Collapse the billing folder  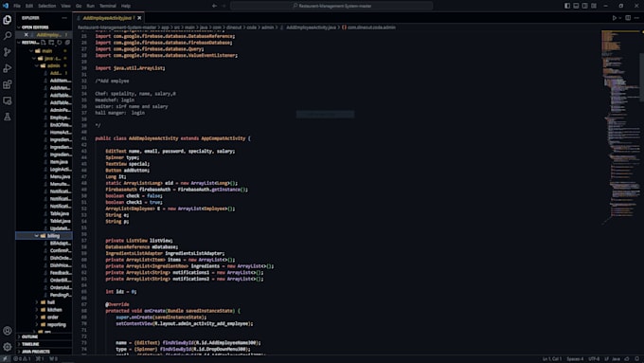(45, 236)
